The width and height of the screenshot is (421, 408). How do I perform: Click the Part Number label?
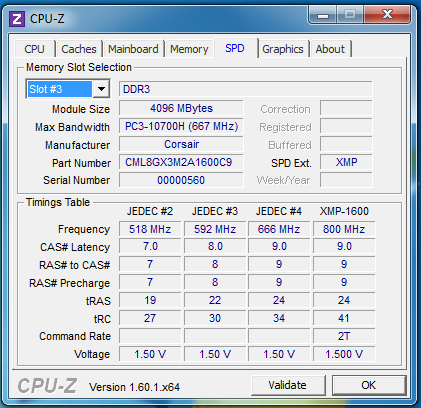(x=81, y=163)
